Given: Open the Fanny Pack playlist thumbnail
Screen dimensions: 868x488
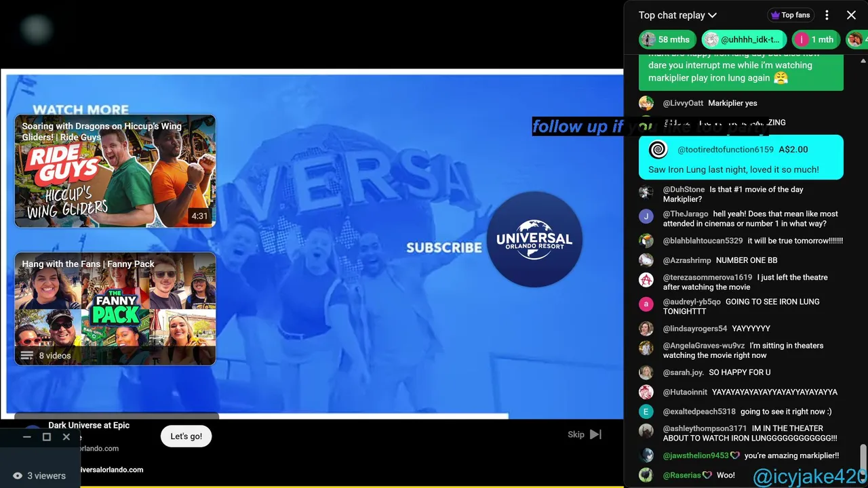Looking at the screenshot, I should [115, 309].
